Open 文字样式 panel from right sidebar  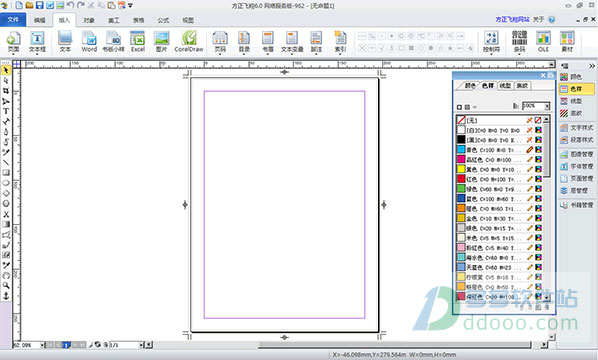[576, 128]
